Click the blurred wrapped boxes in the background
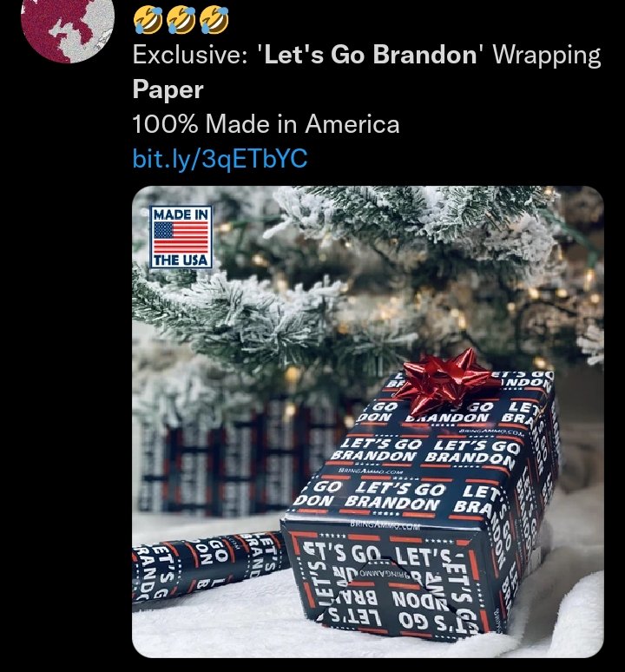 (240, 458)
